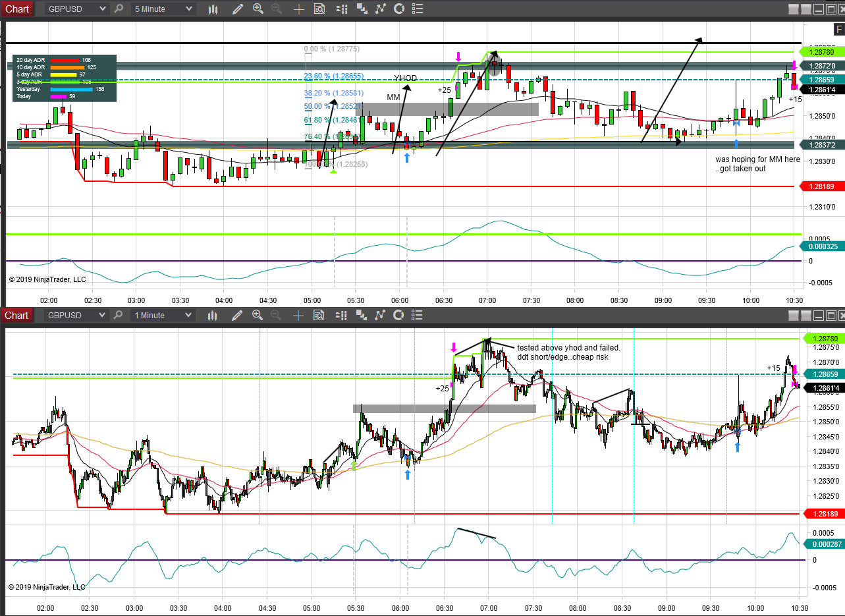Open the Chart menu of the bottom window
Screen dimensions: 845x616
[17, 315]
